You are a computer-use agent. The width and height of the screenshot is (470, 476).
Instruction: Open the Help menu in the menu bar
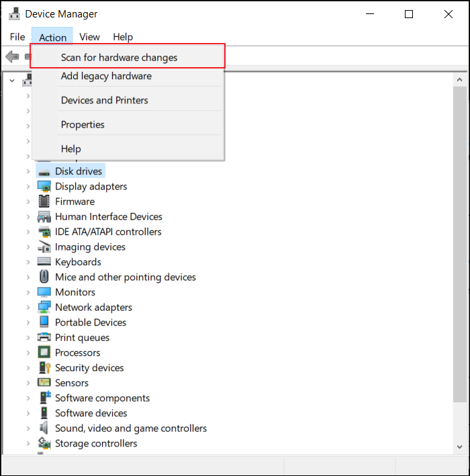point(123,37)
